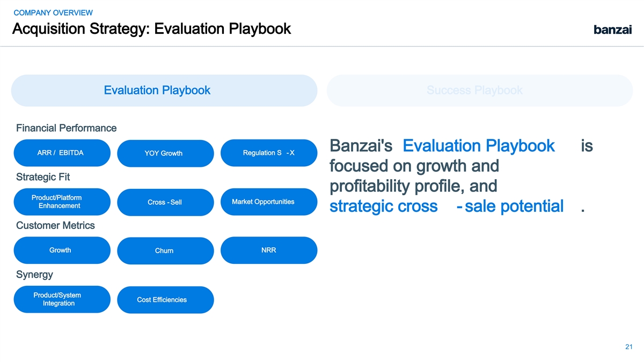The height and width of the screenshot is (362, 644).
Task: Click the Financial Performance heading
Action: click(x=67, y=128)
